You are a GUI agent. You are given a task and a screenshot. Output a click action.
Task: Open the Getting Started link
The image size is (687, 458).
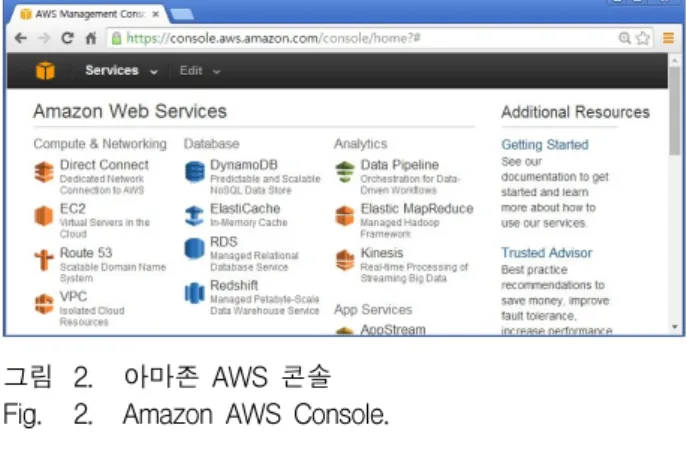coord(545,145)
